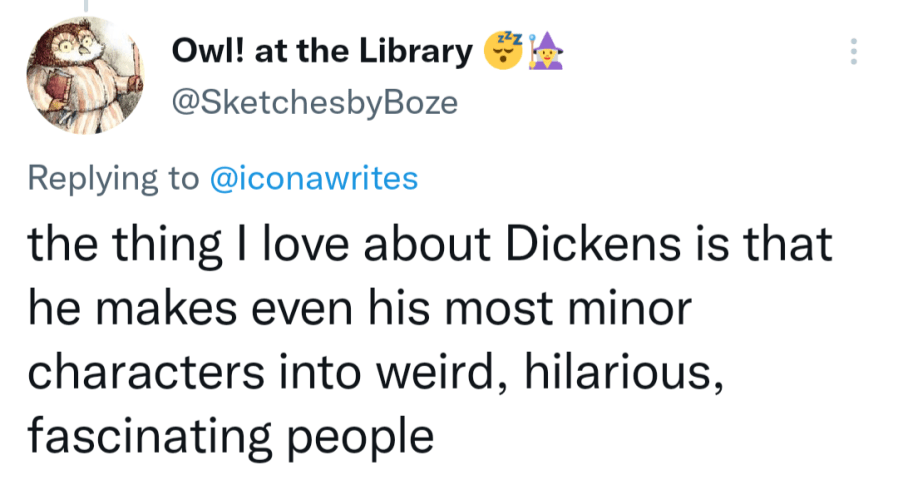
Task: Select the "fascinating people" last line
Action: click(x=230, y=436)
